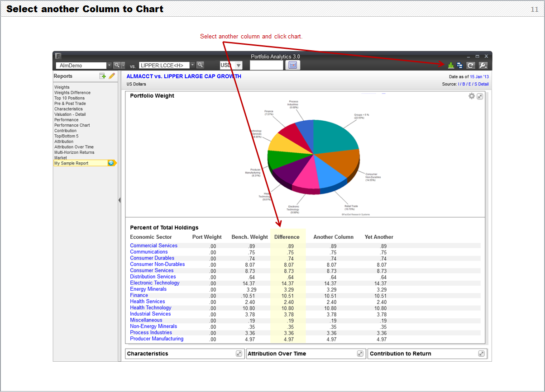Open the LIPPER:LCCE<H> benchmark dropdown arrow
The image size is (545, 392).
tap(192, 65)
